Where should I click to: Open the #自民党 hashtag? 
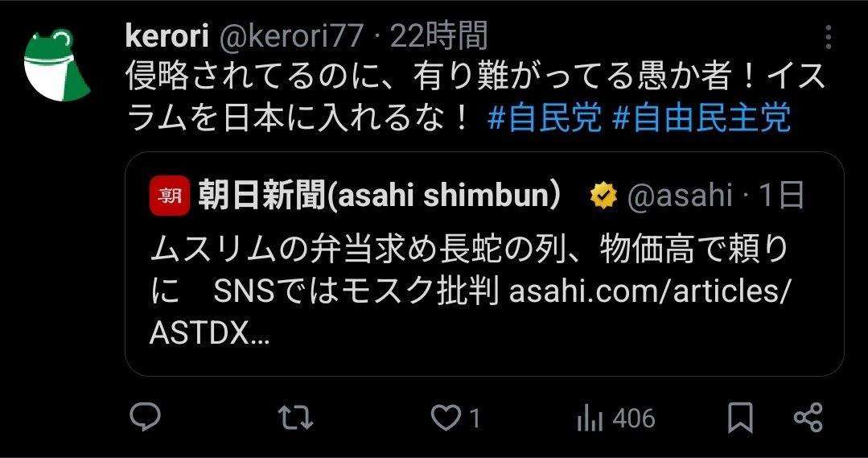[x=545, y=118]
